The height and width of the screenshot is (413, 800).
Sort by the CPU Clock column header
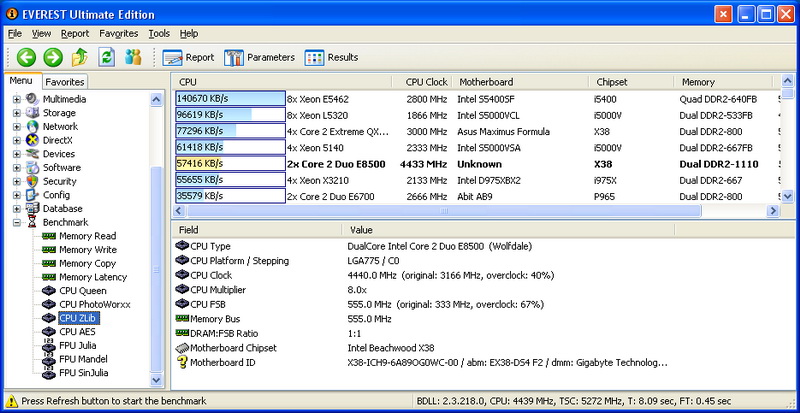(x=421, y=82)
